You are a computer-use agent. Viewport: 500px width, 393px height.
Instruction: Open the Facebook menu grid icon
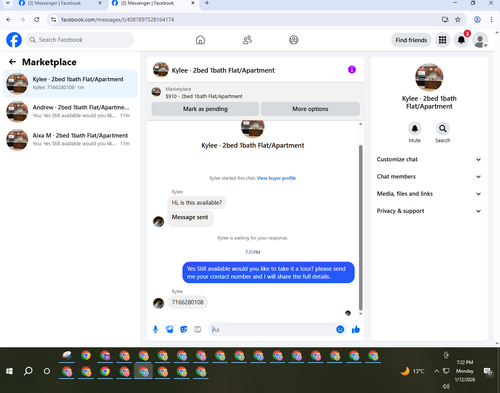[x=442, y=40]
